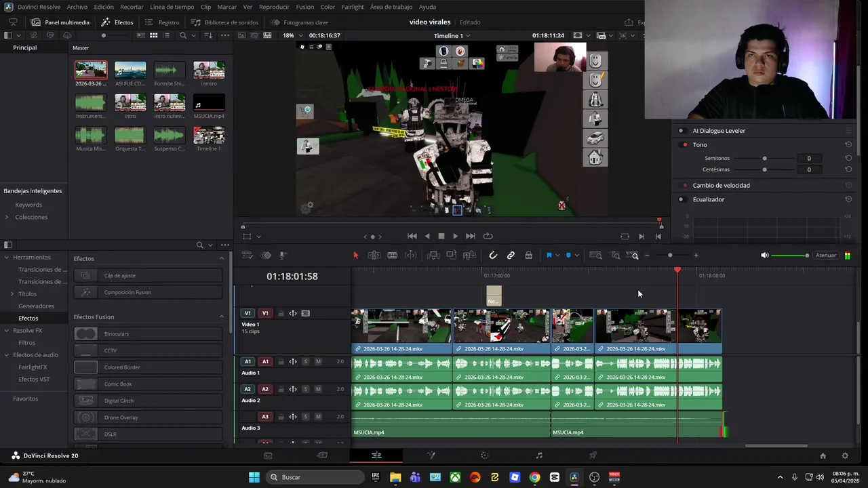Image resolution: width=868 pixels, height=488 pixels.
Task: Select the blade razor tool in timeline toolbar
Action: (x=392, y=256)
